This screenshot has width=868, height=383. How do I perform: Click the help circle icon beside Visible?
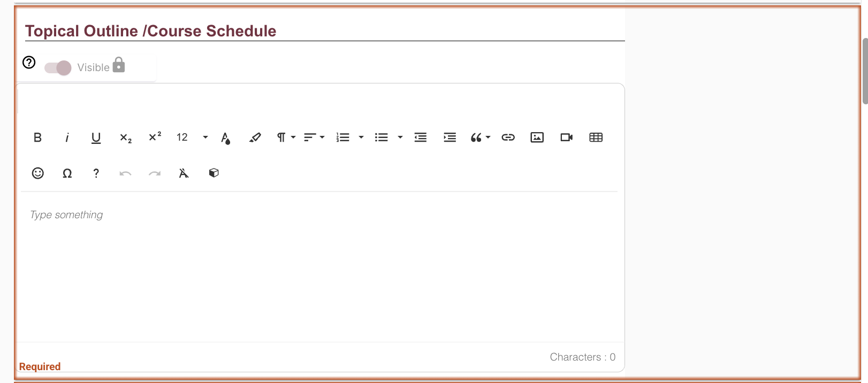tap(29, 63)
